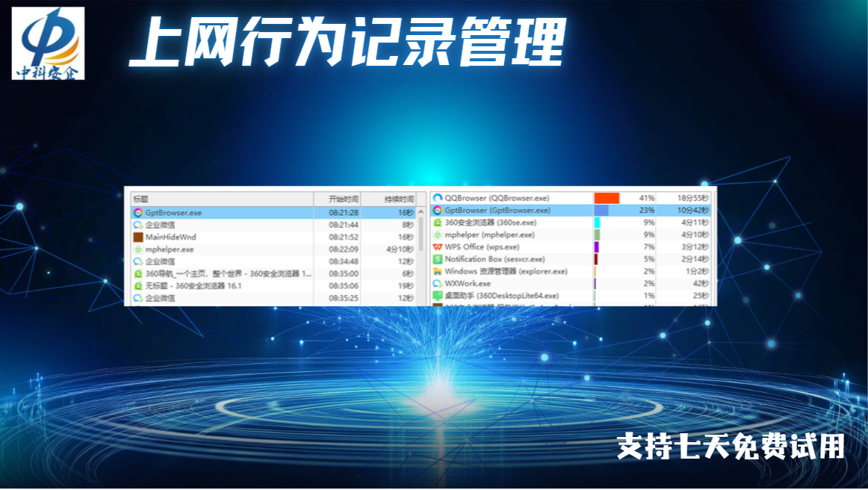Select the mphelper.exe title text
Screen dimensions: 868x490
[x=170, y=249]
